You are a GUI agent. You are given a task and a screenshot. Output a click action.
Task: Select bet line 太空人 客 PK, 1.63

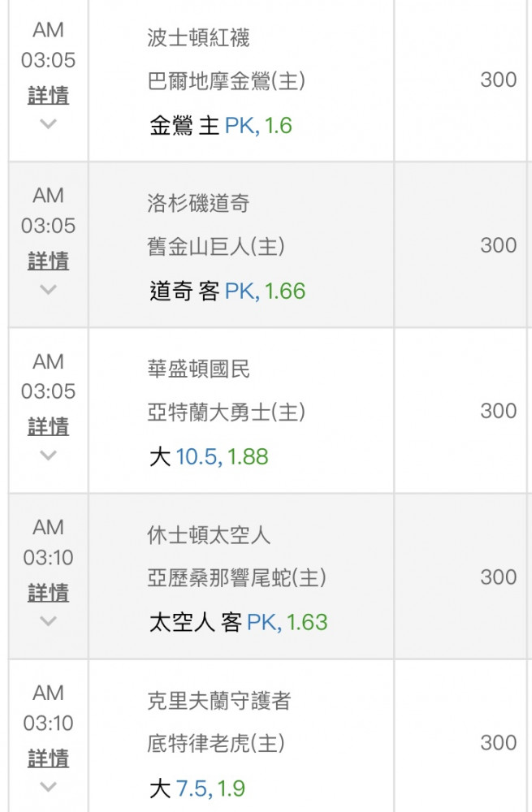238,623
